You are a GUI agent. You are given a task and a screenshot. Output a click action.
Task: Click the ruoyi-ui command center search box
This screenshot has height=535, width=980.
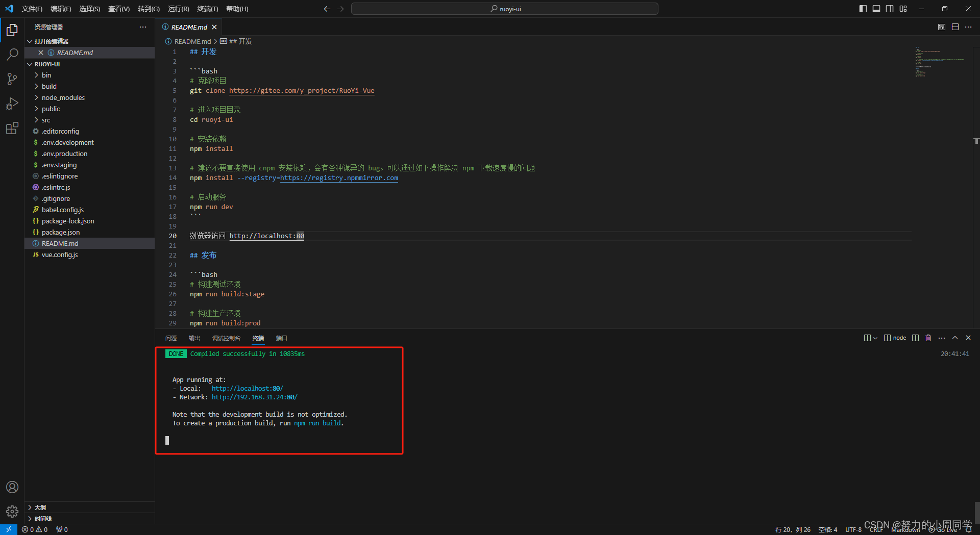point(504,9)
